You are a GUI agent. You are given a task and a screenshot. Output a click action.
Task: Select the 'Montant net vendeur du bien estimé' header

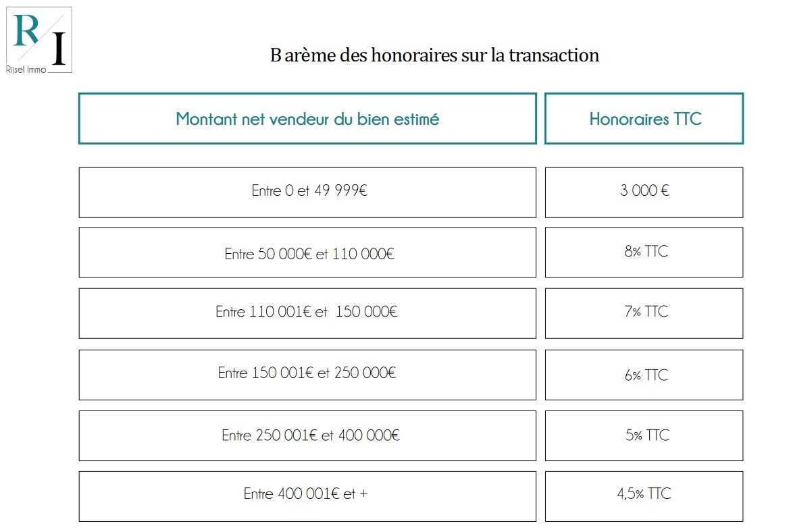click(x=307, y=119)
